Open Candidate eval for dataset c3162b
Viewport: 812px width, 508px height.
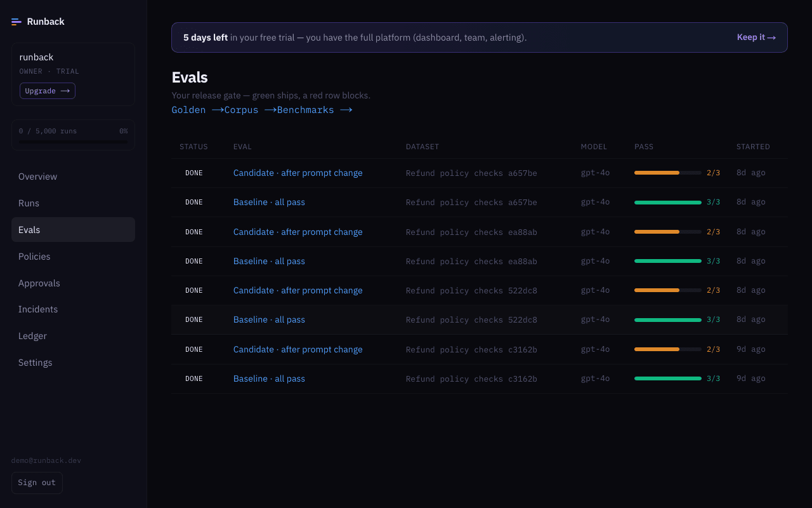click(298, 349)
